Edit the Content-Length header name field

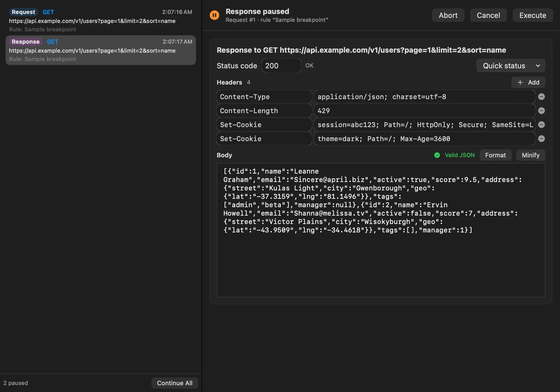(264, 111)
